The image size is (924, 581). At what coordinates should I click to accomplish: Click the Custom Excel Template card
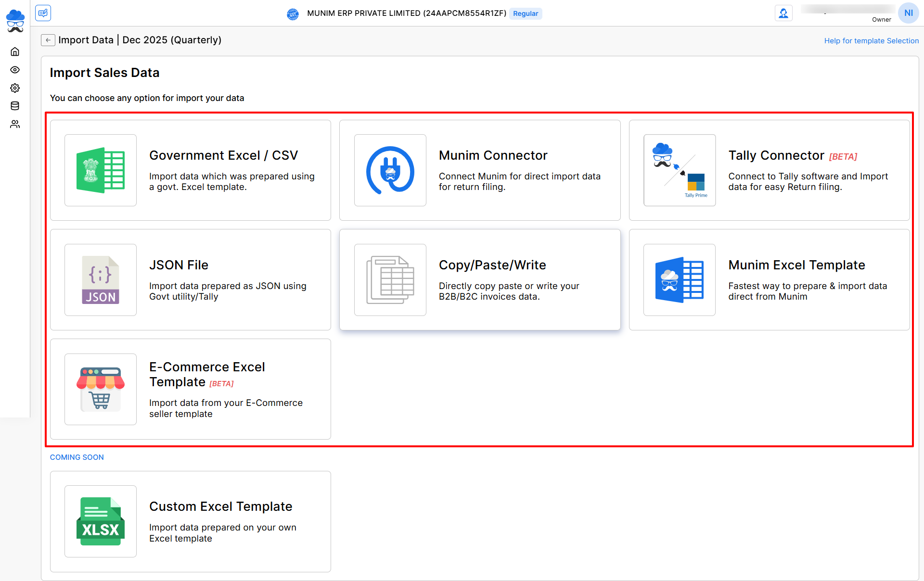(191, 521)
